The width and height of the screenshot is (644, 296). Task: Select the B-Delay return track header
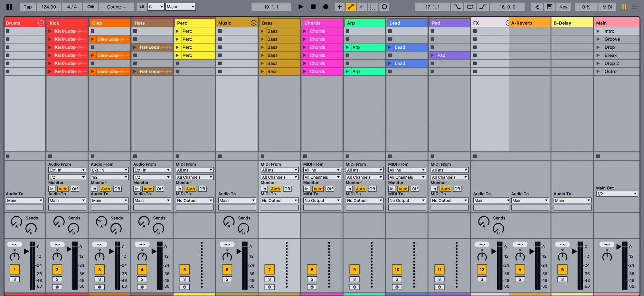(572, 23)
